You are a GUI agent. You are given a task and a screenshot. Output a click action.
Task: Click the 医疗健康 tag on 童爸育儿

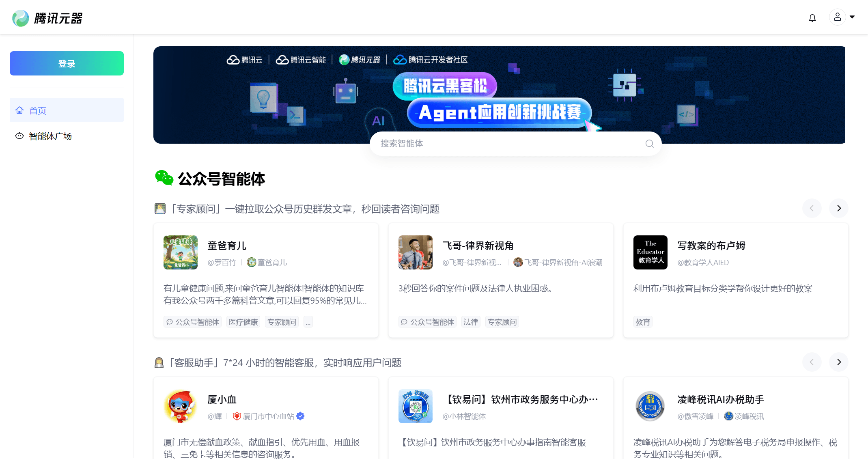tap(243, 322)
